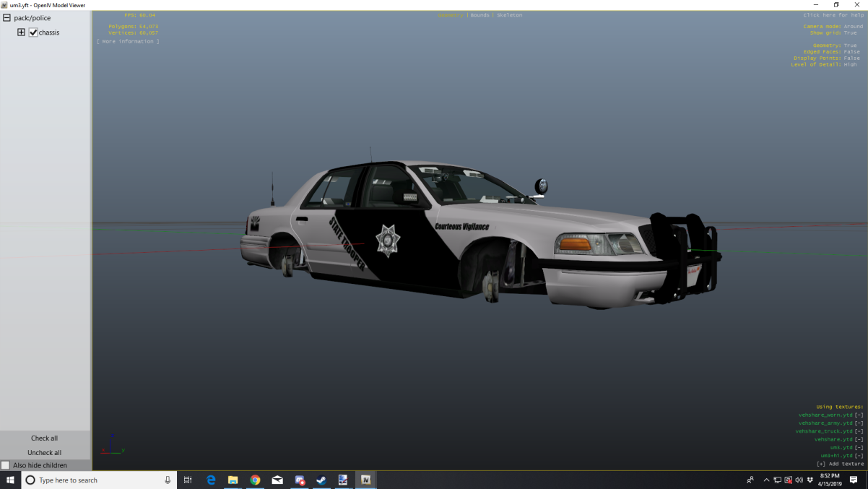This screenshot has width=868, height=489.
Task: Click the Check all button
Action: pos(45,438)
